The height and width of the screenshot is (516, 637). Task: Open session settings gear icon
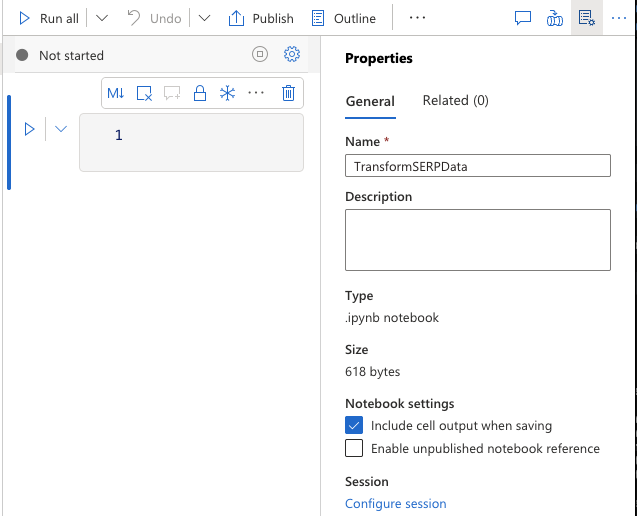coord(292,54)
